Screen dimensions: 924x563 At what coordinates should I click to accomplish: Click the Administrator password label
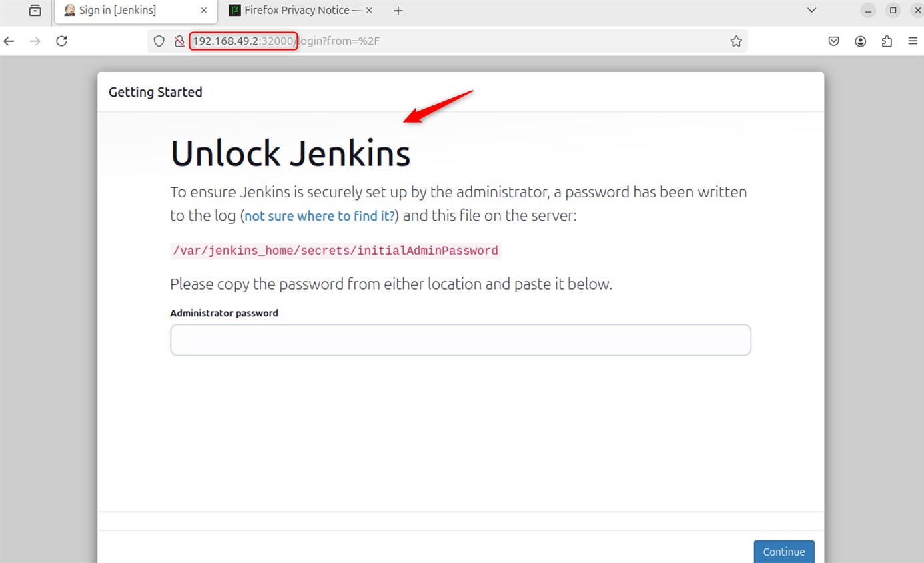[x=224, y=313]
